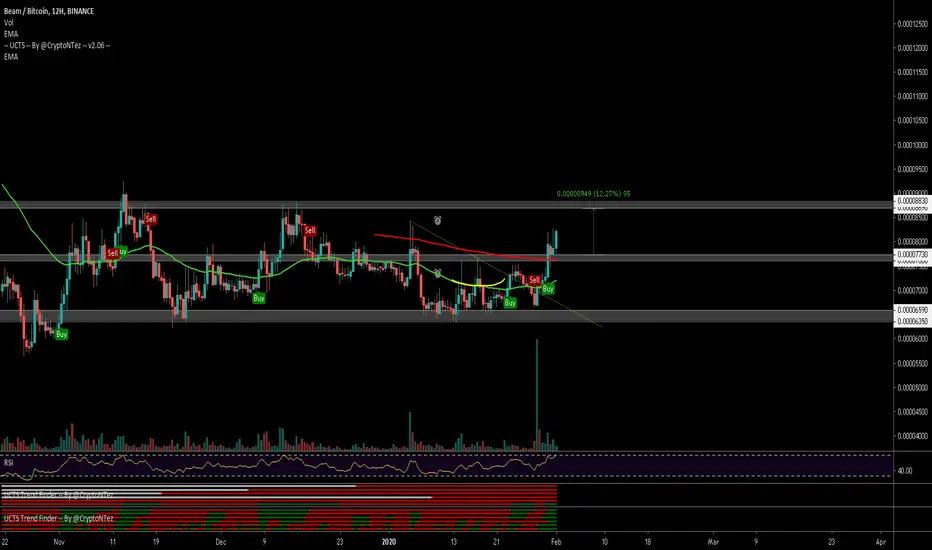Click the Mar date on the time axis
The width and height of the screenshot is (932, 550).
(712, 542)
